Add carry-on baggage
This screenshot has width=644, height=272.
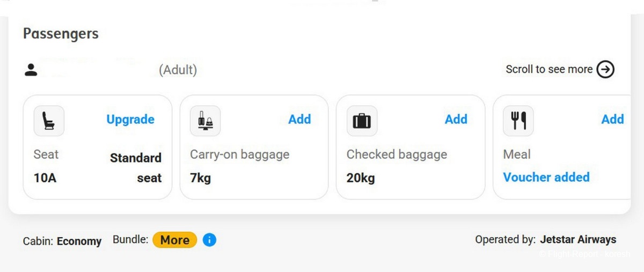pos(299,119)
